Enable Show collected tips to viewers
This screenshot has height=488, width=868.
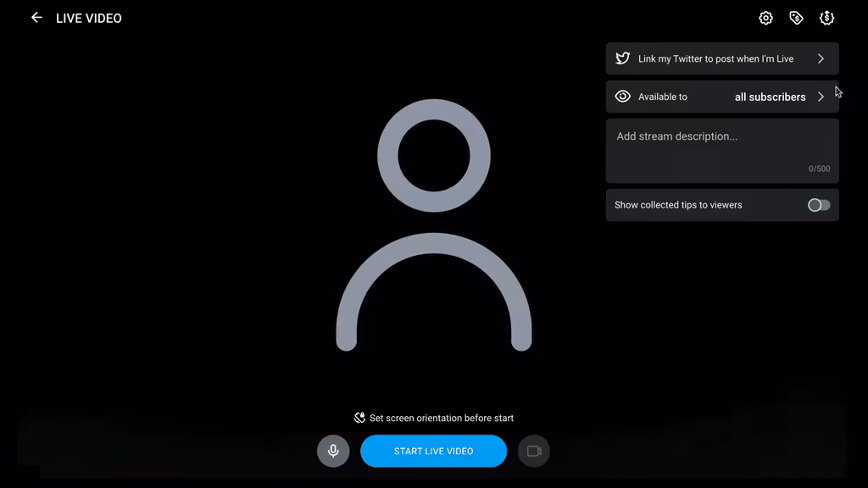click(819, 205)
